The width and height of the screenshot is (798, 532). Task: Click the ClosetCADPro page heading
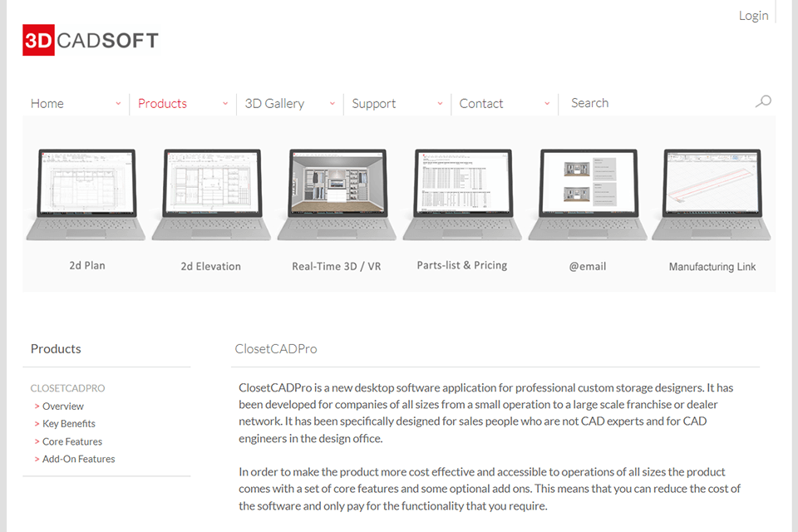coord(276,349)
